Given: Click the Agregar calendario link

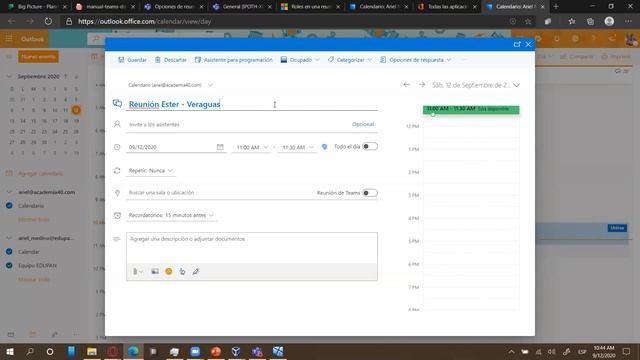Looking at the screenshot, I should coord(40,173).
